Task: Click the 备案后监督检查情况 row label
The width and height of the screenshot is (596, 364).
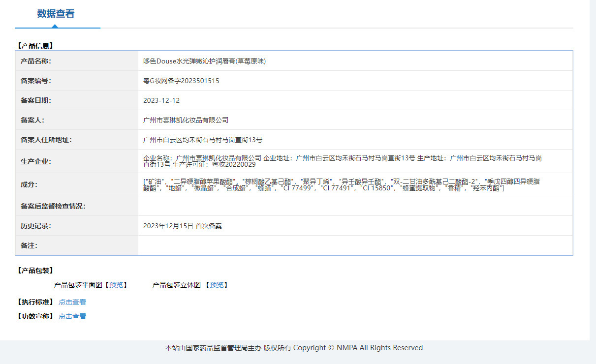Action: tap(53, 206)
